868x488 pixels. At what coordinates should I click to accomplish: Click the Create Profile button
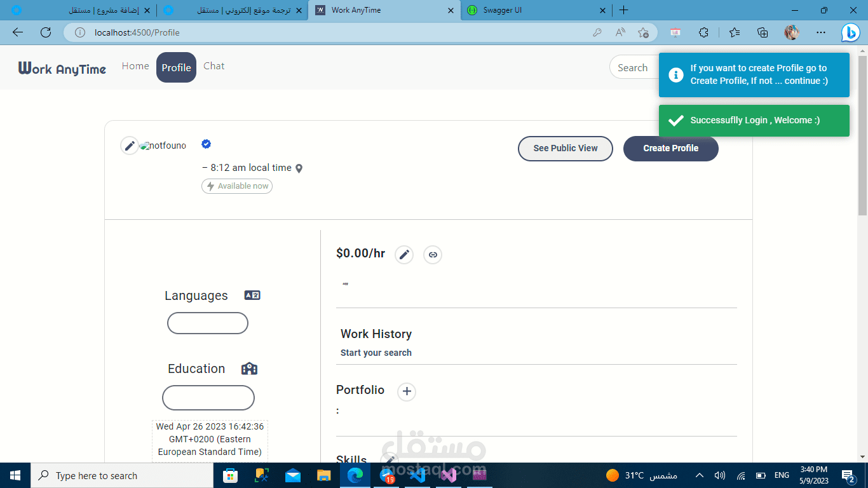coord(671,149)
